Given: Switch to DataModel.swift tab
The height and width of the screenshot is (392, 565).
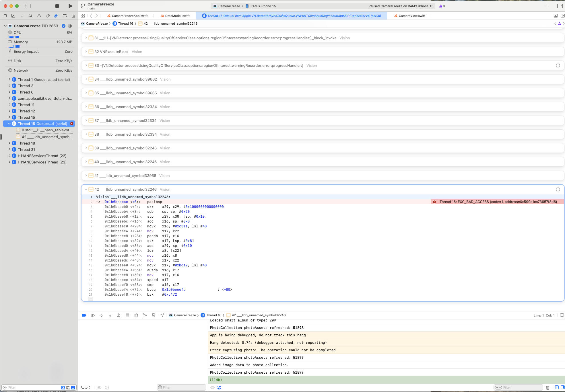Looking at the screenshot, I should [175, 16].
